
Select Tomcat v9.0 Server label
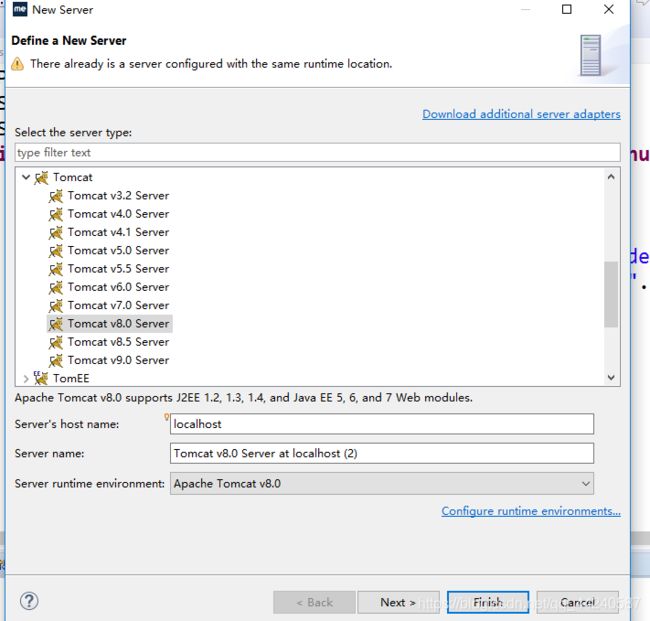pos(118,360)
